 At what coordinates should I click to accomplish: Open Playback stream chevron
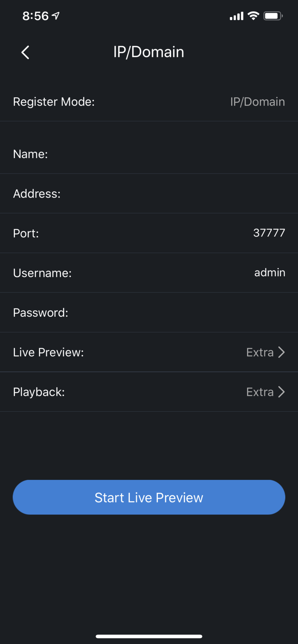pos(281,392)
